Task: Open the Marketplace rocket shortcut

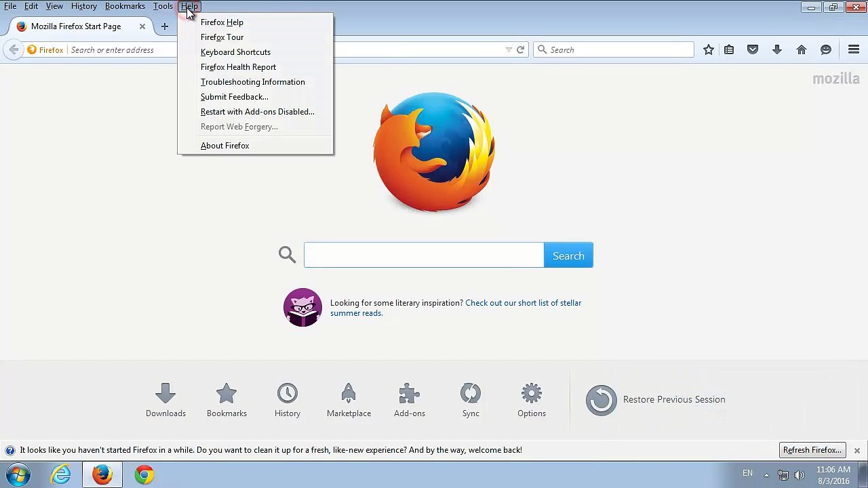Action: (x=349, y=400)
